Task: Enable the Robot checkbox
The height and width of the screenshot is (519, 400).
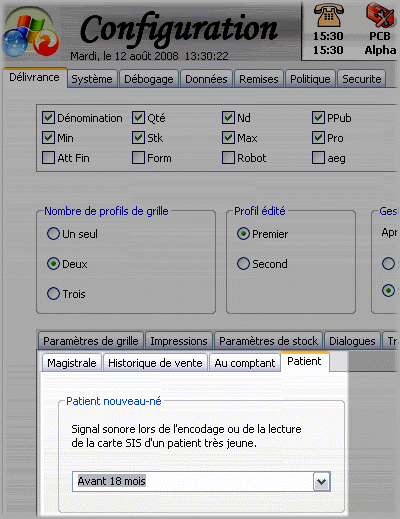Action: click(x=228, y=158)
